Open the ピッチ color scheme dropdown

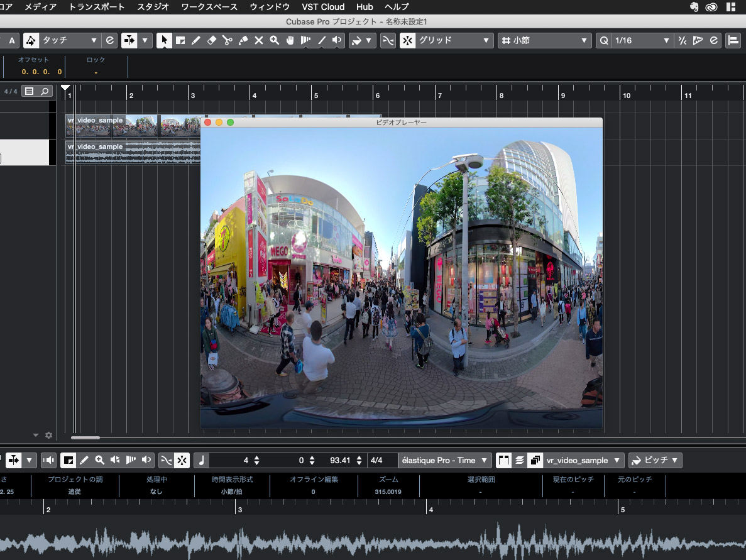[655, 460]
